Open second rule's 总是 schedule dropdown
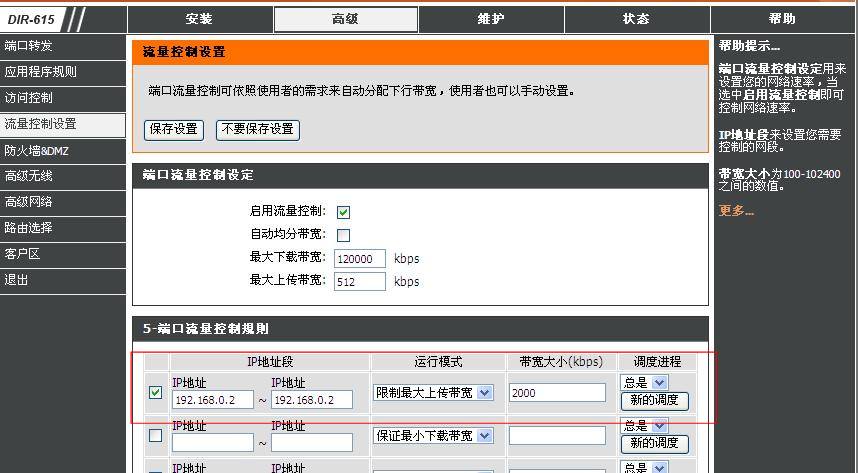Image resolution: width=858 pixels, height=473 pixels. (x=644, y=425)
